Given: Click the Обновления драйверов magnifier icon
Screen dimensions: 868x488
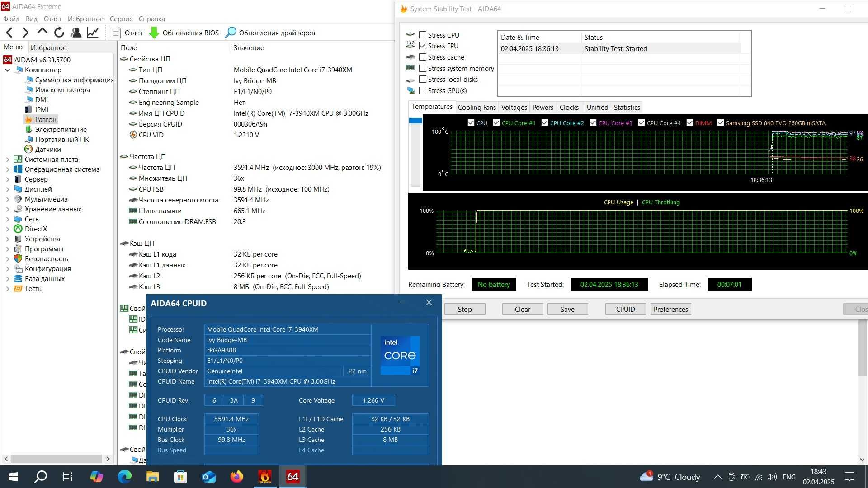Looking at the screenshot, I should (231, 33).
